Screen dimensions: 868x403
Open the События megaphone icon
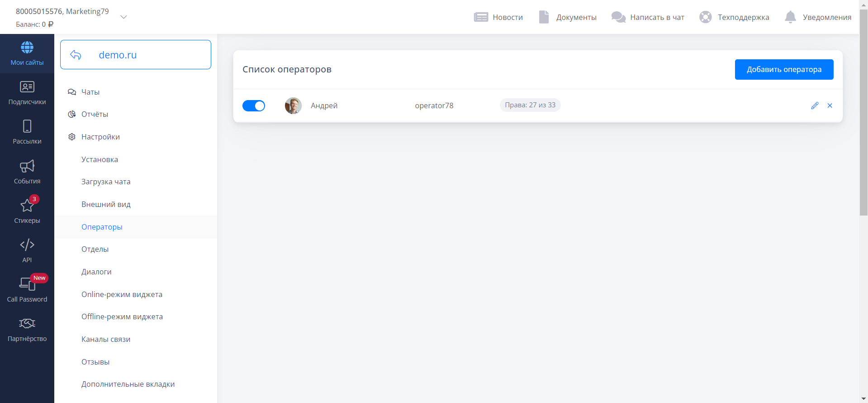click(x=27, y=166)
